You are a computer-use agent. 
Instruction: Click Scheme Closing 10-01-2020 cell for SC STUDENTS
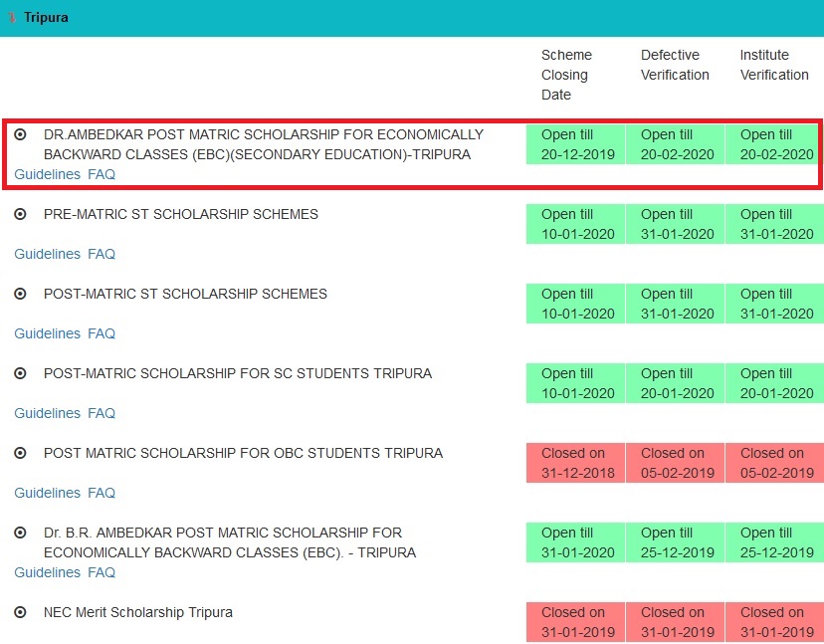[575, 383]
